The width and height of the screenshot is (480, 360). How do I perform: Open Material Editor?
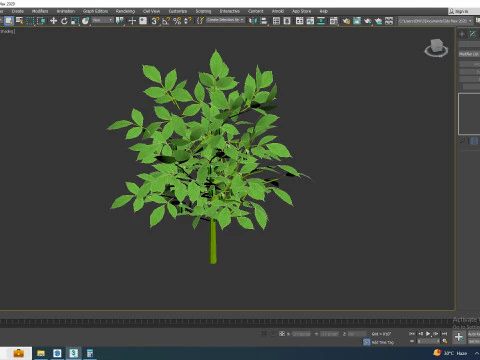333,21
